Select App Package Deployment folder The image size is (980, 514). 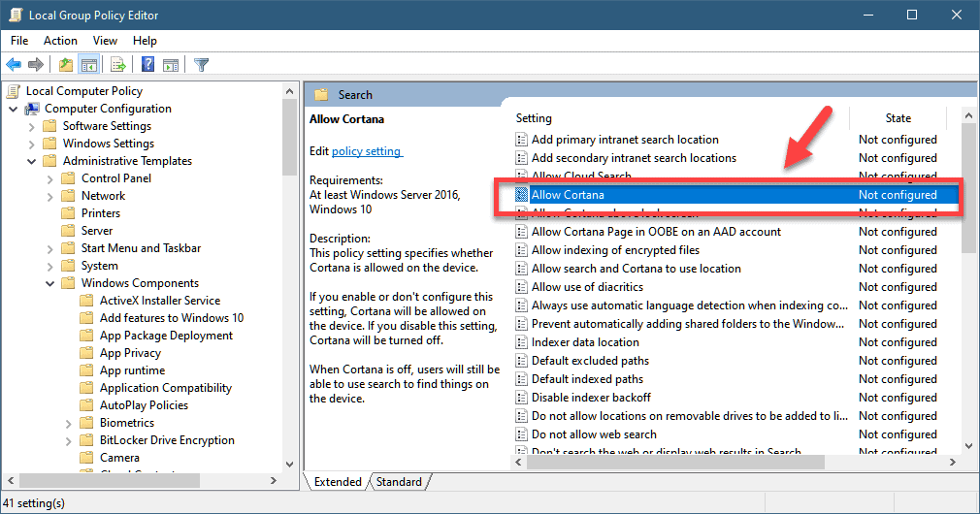click(x=166, y=336)
